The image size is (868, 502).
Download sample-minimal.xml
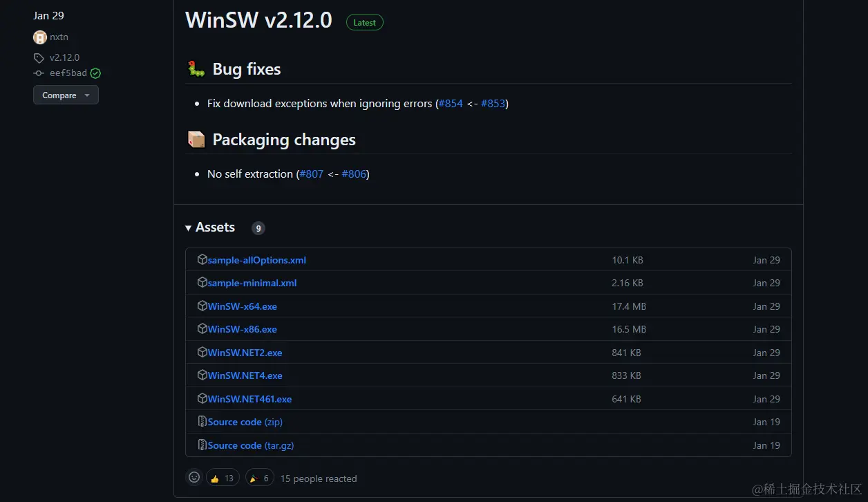[x=252, y=283]
